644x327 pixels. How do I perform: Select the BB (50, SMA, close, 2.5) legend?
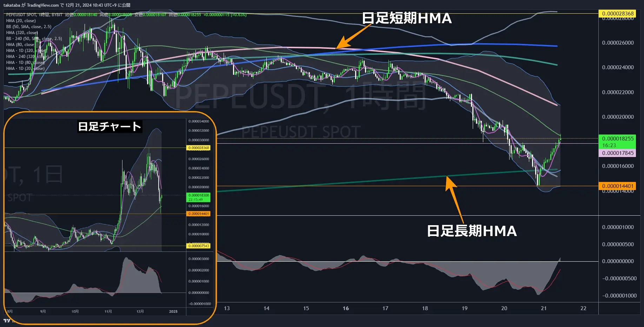pos(29,27)
